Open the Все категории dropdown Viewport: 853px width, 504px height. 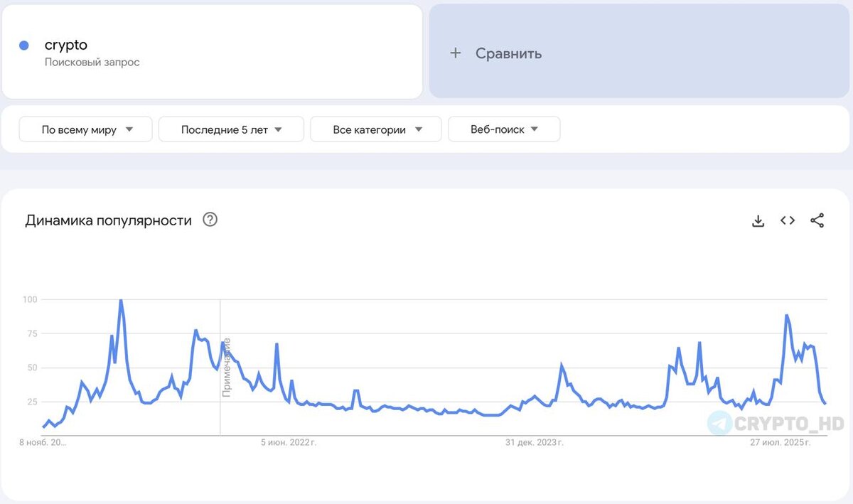point(376,129)
